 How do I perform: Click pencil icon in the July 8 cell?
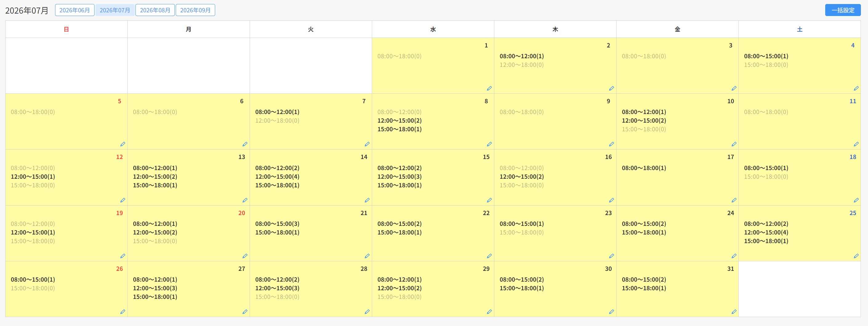489,144
